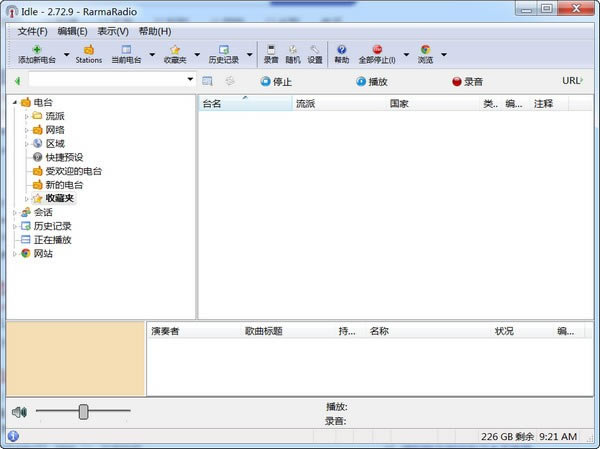Click the 录音 record toolbar icon
The width and height of the screenshot is (600, 449).
click(x=271, y=50)
